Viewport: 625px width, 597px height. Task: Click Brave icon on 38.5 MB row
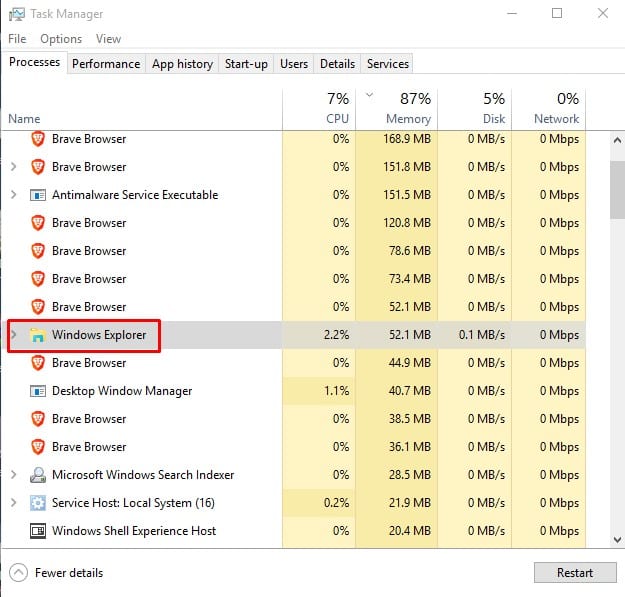pos(38,419)
